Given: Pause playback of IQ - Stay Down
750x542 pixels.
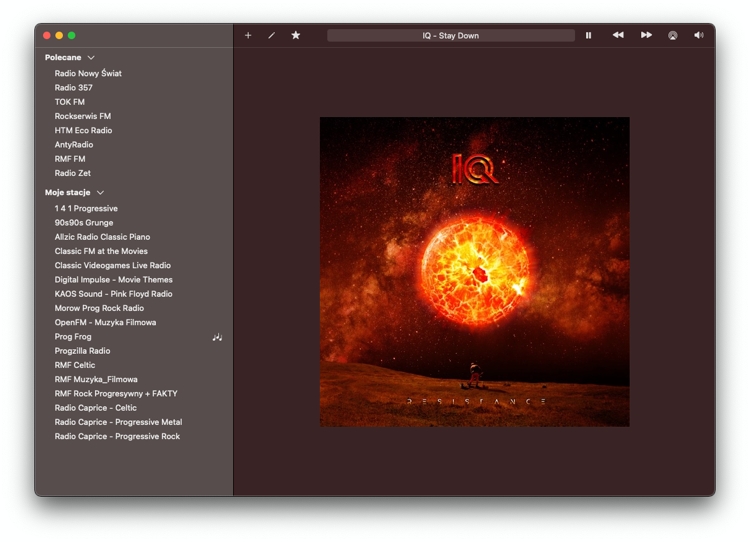Looking at the screenshot, I should tap(588, 35).
